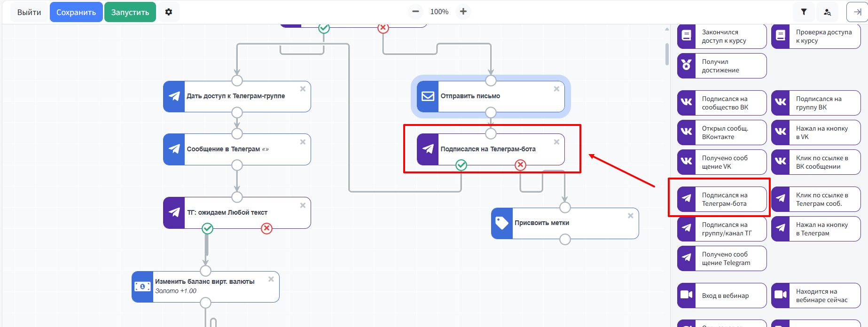Click input port of 'ТГ: ожидаем Любой текст'
Viewport: 868px width, 327px height.
(x=237, y=197)
